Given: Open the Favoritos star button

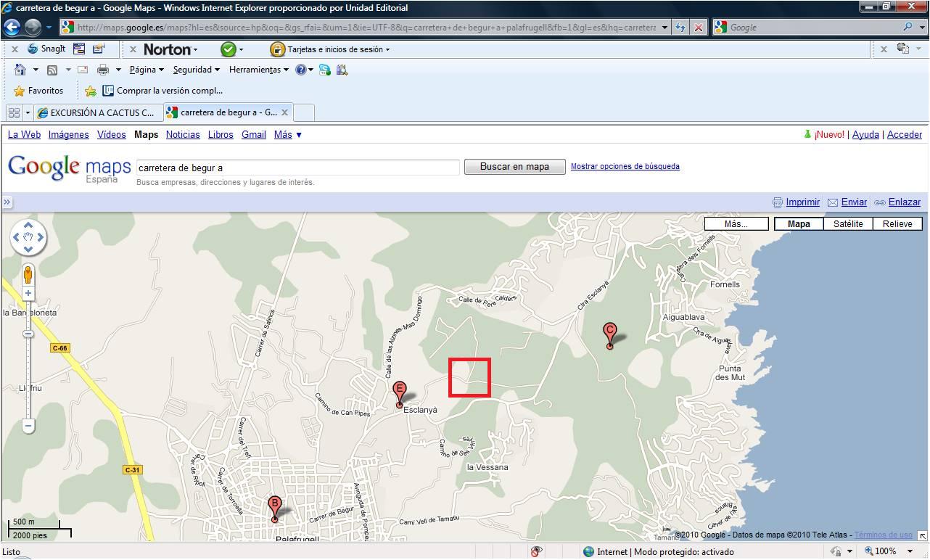Looking at the screenshot, I should [x=38, y=91].
